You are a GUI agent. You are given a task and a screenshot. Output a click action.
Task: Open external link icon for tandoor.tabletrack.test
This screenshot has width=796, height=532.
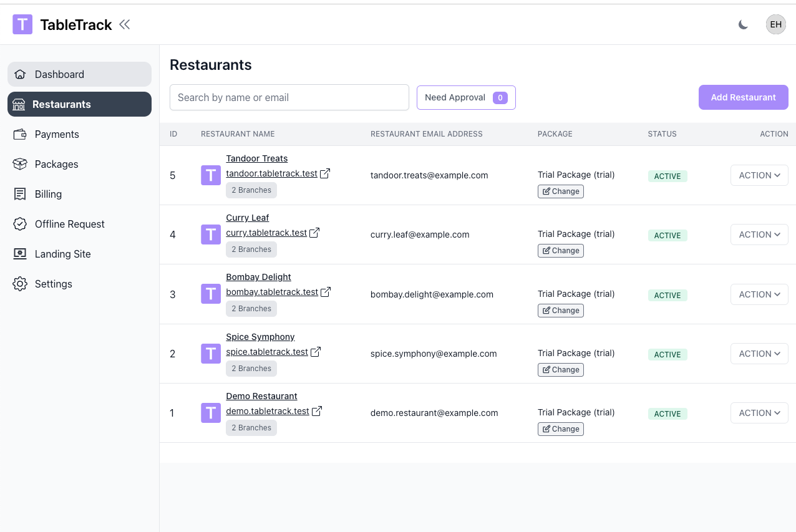coord(325,173)
